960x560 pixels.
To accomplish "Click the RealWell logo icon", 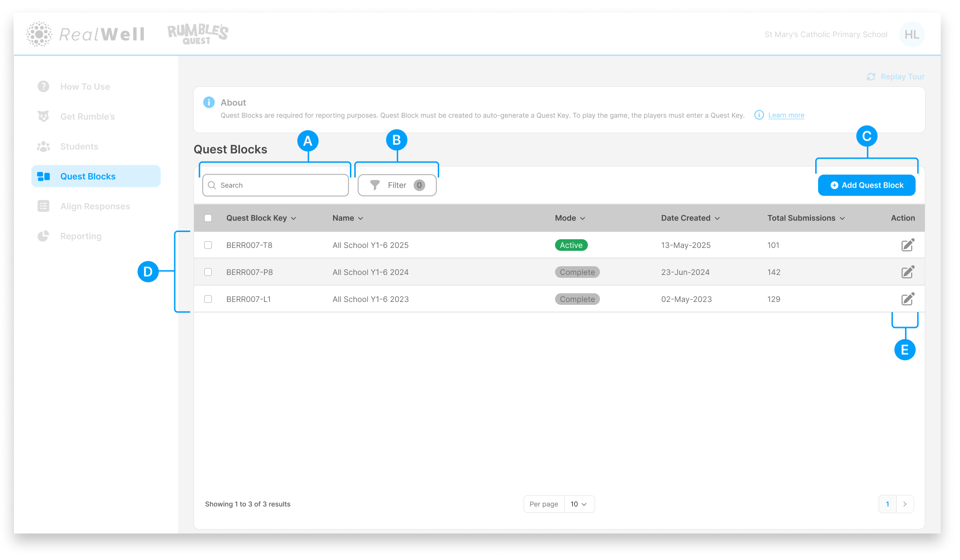I will [39, 34].
